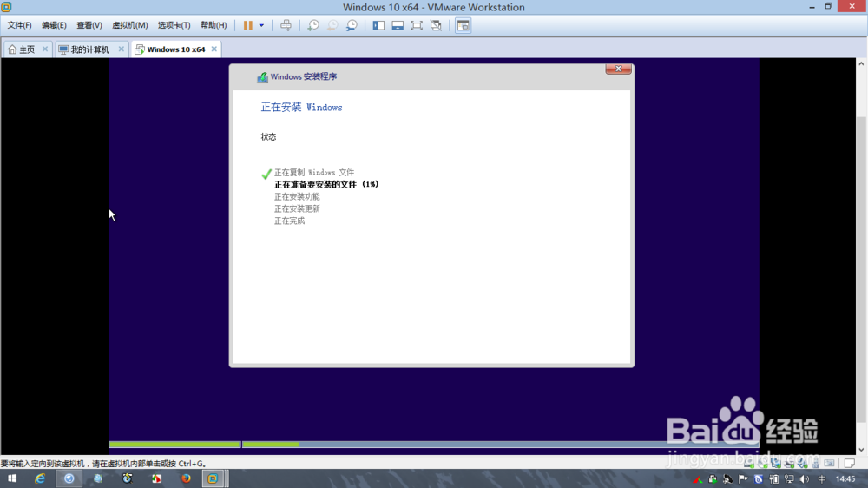Close the 主页 tab
Screen dimensions: 868x488
[45, 49]
